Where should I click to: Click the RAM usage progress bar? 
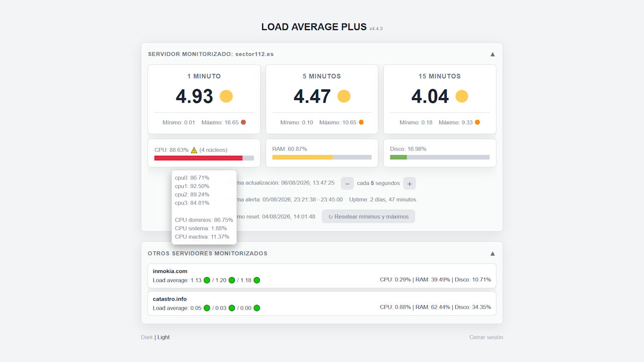coord(322,157)
